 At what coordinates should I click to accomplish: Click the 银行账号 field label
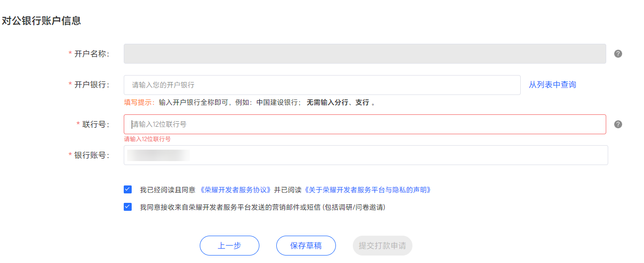(x=92, y=155)
